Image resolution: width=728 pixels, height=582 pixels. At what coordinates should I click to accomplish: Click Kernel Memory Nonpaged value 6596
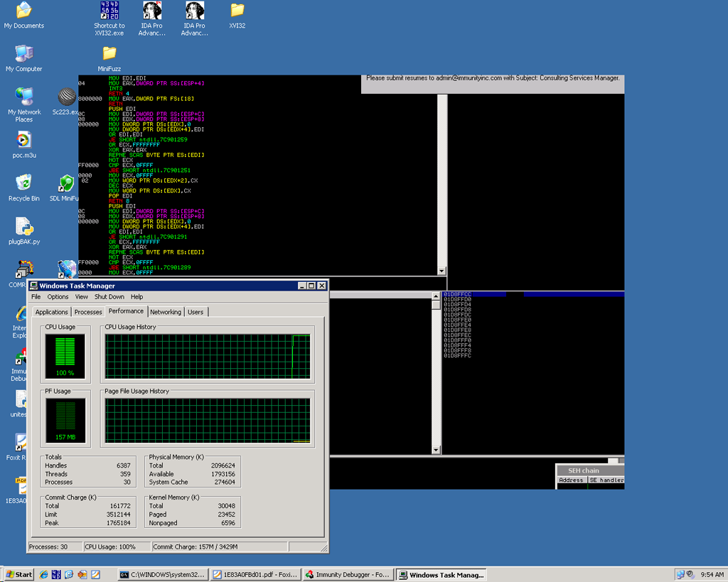228,523
